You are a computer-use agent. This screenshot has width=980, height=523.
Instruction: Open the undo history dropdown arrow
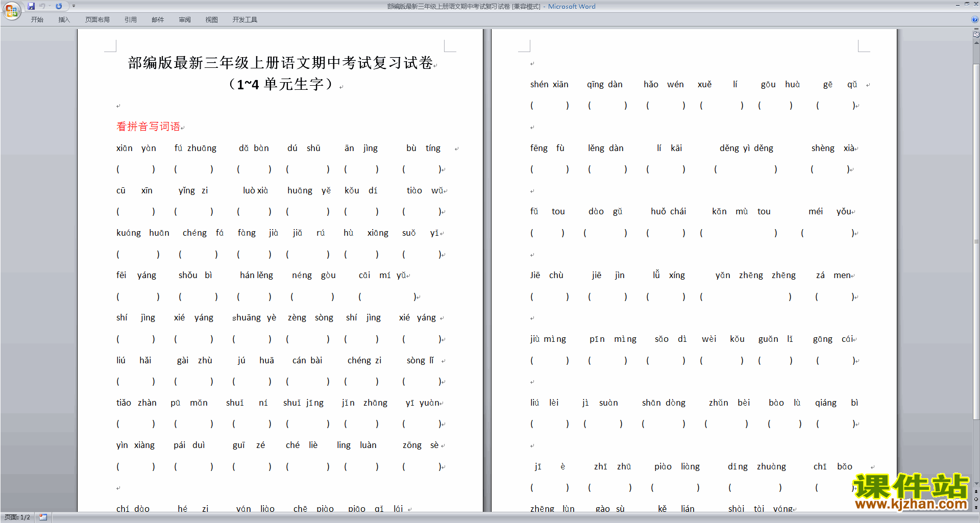pyautogui.click(x=50, y=6)
